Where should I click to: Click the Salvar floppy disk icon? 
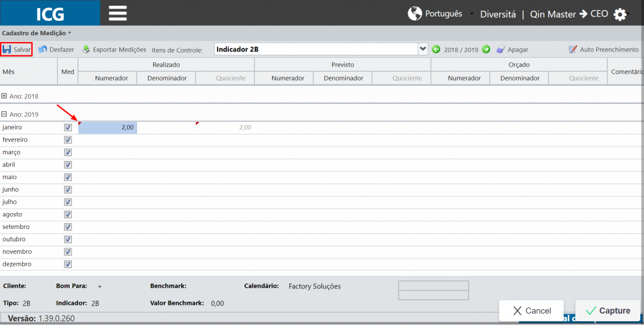(x=7, y=49)
